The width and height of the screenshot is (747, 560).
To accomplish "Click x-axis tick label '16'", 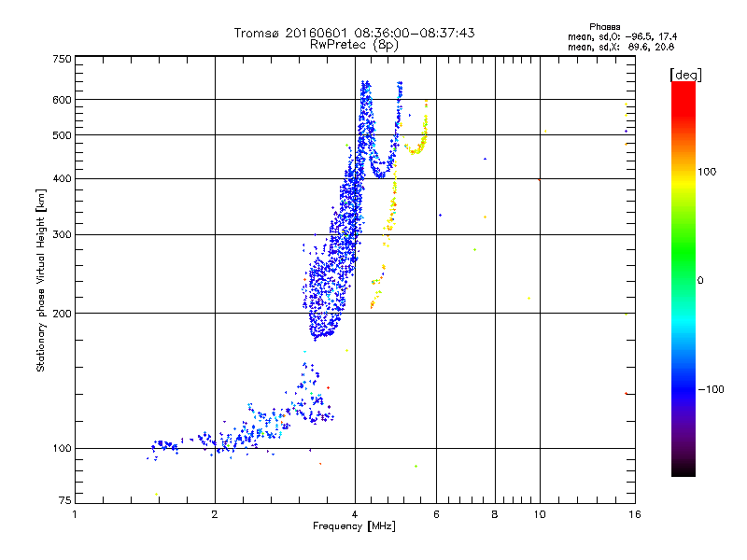I will point(635,514).
